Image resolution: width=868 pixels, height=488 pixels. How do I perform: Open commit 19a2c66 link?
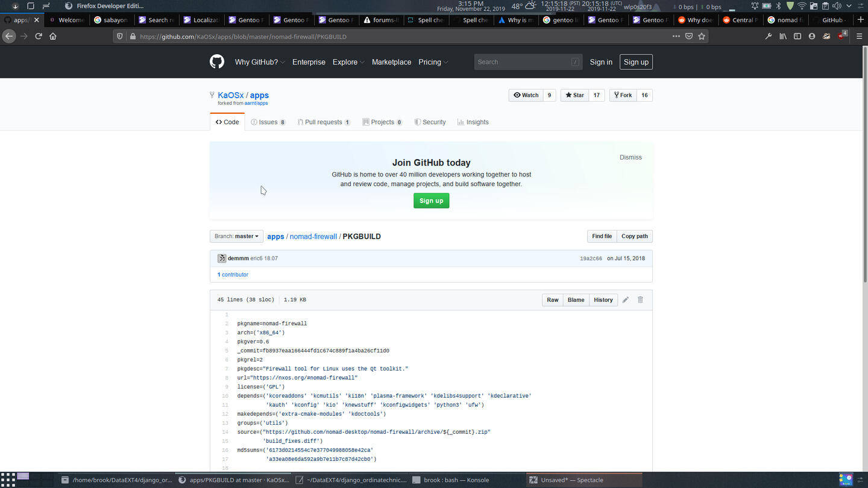[591, 258]
